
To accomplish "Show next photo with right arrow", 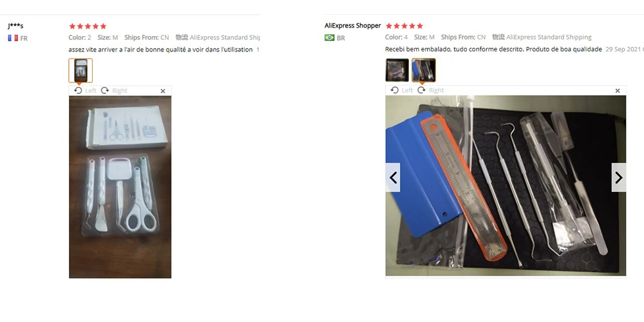I will click(618, 178).
